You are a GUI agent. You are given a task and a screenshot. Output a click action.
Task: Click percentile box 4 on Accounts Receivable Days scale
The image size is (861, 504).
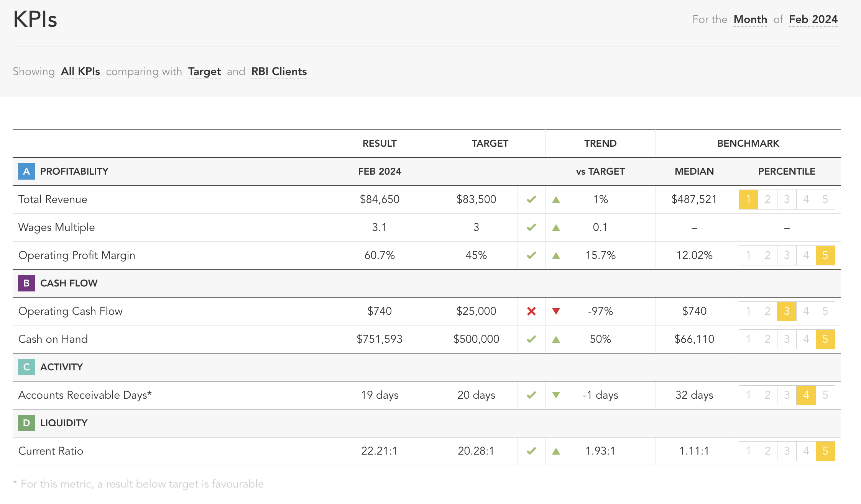(x=806, y=395)
